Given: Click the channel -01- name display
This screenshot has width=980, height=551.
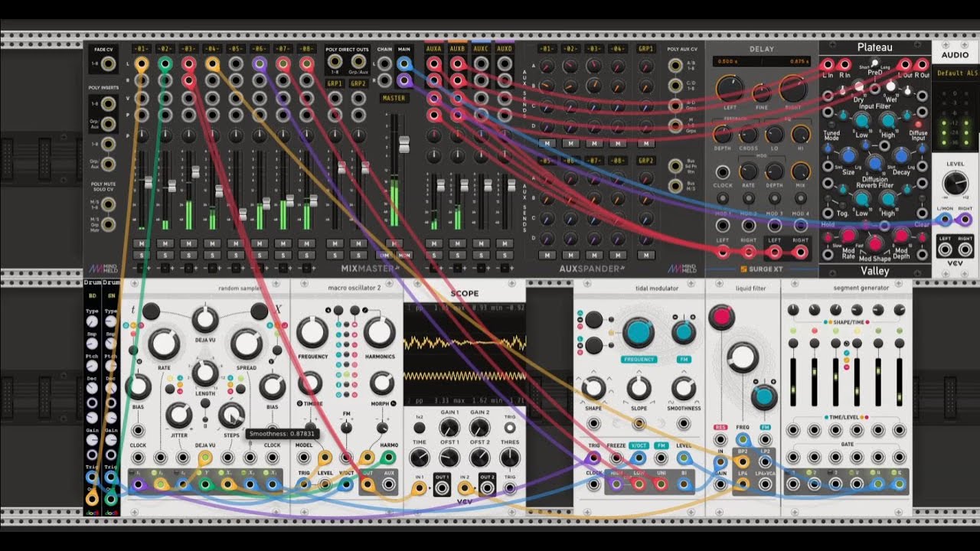Looking at the screenshot, I should [x=142, y=49].
